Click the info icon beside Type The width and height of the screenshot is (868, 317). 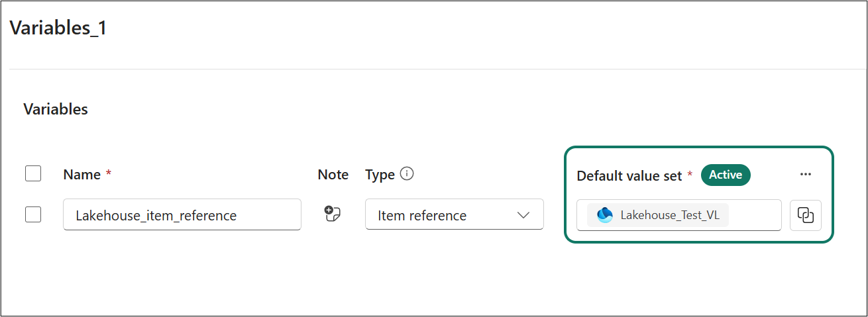pos(407,174)
